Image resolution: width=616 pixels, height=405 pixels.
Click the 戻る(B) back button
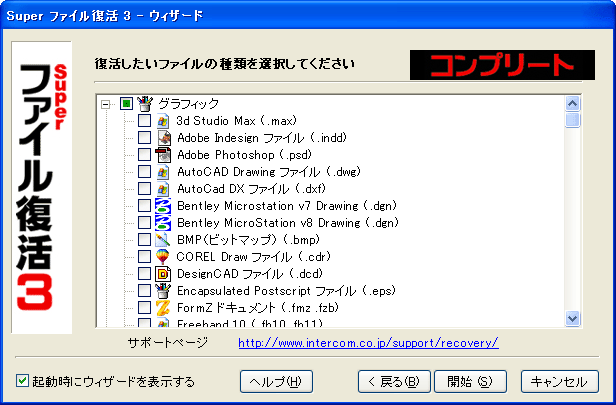(x=394, y=381)
